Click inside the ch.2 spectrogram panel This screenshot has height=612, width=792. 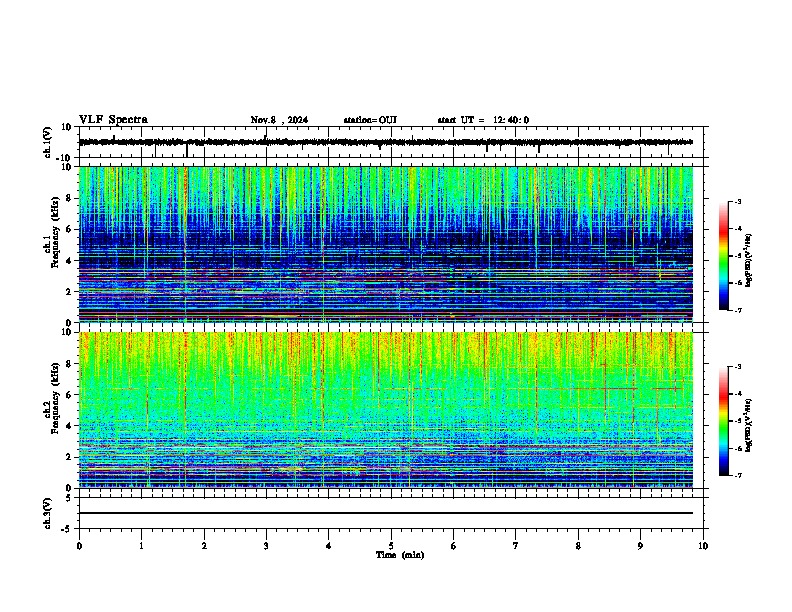pos(385,410)
